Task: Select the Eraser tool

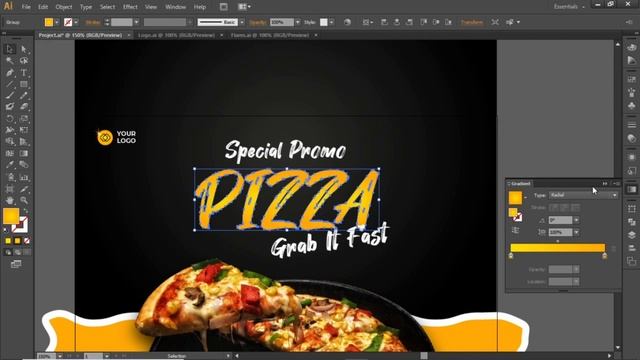Action: pos(24,107)
